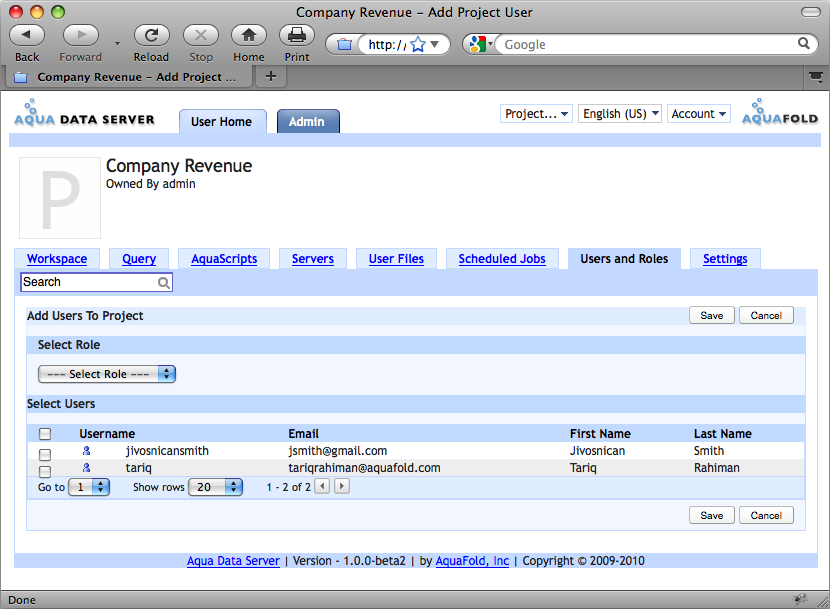Click the bottom Save button
Image resolution: width=830 pixels, height=609 pixels.
pyautogui.click(x=711, y=515)
